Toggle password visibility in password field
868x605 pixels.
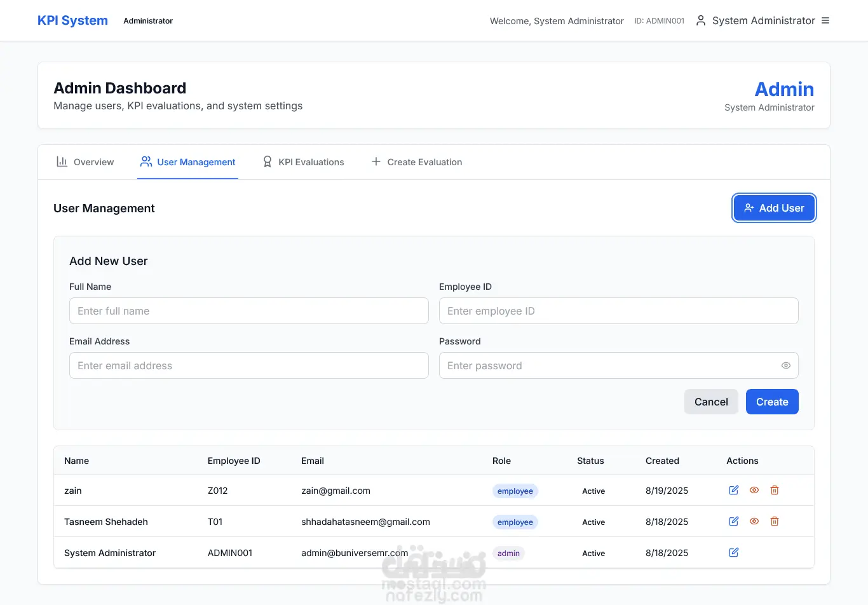coord(786,365)
